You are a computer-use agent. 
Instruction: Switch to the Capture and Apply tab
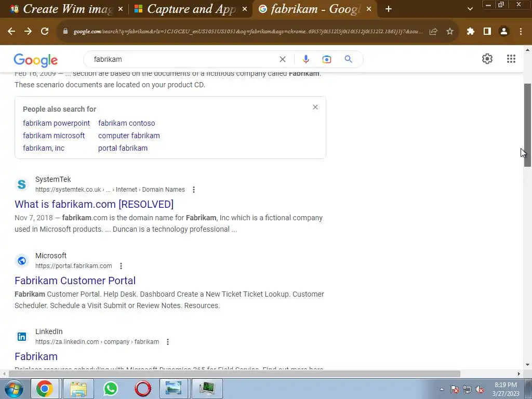(x=190, y=9)
